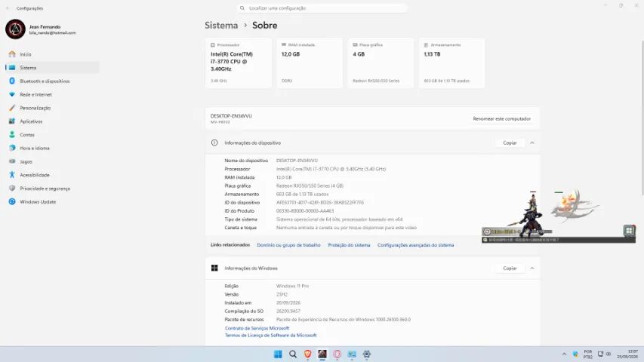Open Proteção do sistema link
The width and height of the screenshot is (644, 362).
(x=349, y=245)
